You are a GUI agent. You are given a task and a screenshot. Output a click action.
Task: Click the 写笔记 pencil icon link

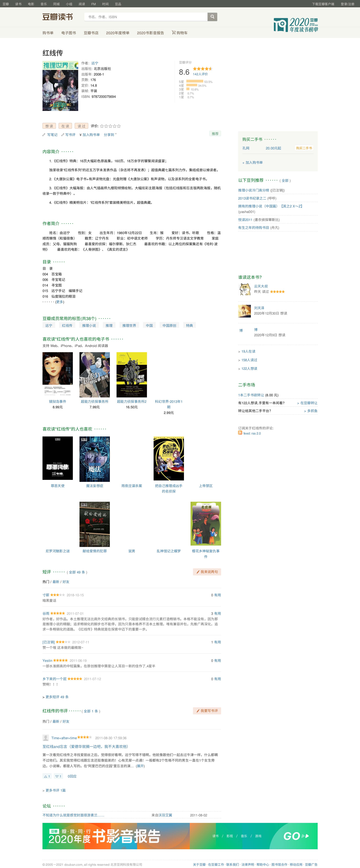tap(50, 135)
